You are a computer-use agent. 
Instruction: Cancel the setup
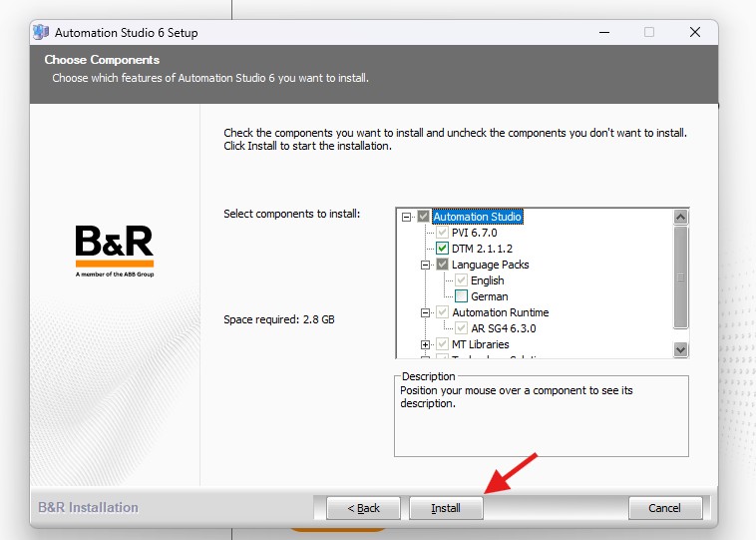pos(665,508)
